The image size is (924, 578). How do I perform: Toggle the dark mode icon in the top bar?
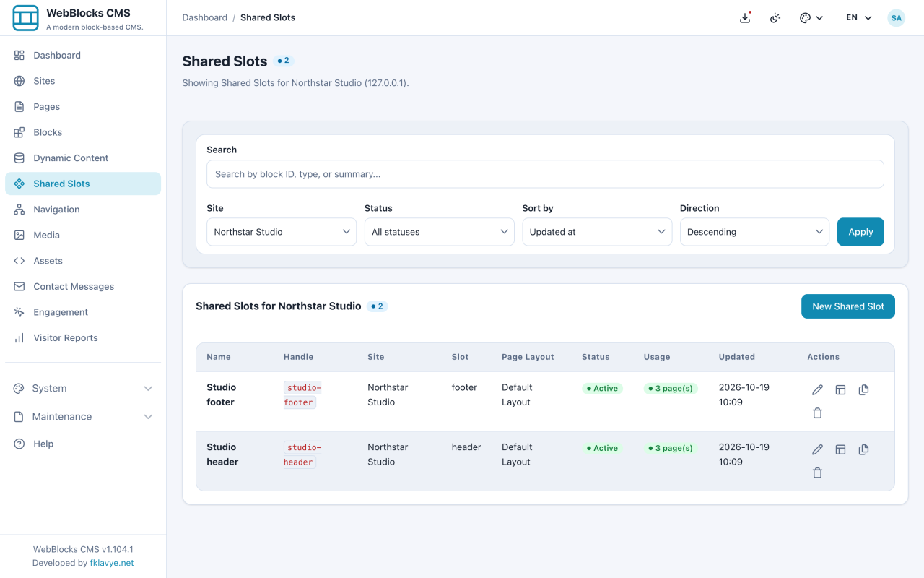pyautogui.click(x=775, y=17)
